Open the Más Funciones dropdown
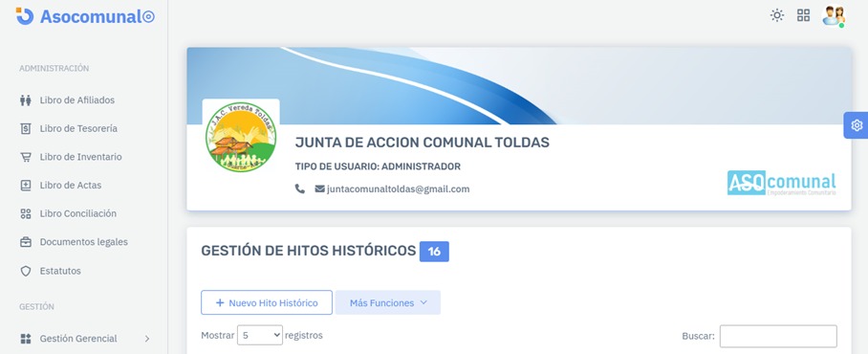The width and height of the screenshot is (868, 354). [387, 303]
